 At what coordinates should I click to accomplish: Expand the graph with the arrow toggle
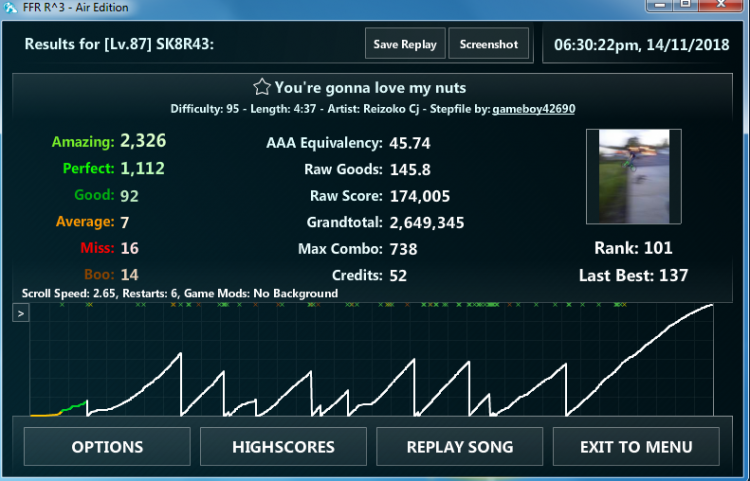pos(21,314)
